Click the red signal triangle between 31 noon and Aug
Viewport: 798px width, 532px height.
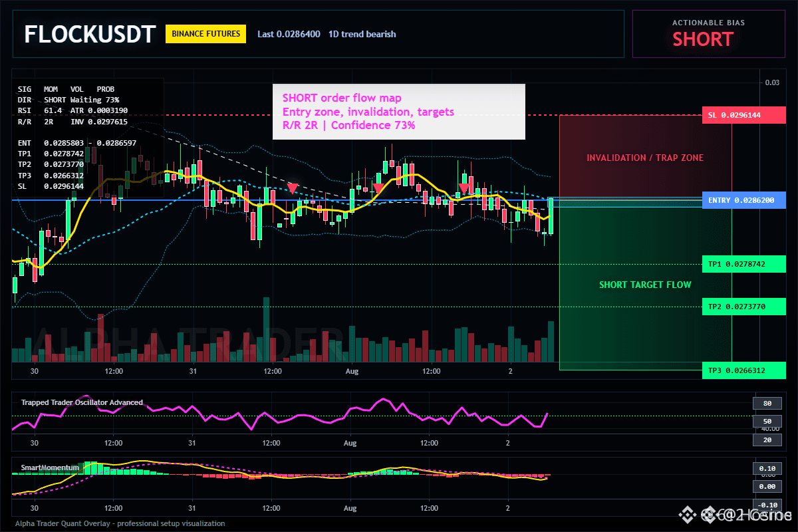tap(293, 189)
